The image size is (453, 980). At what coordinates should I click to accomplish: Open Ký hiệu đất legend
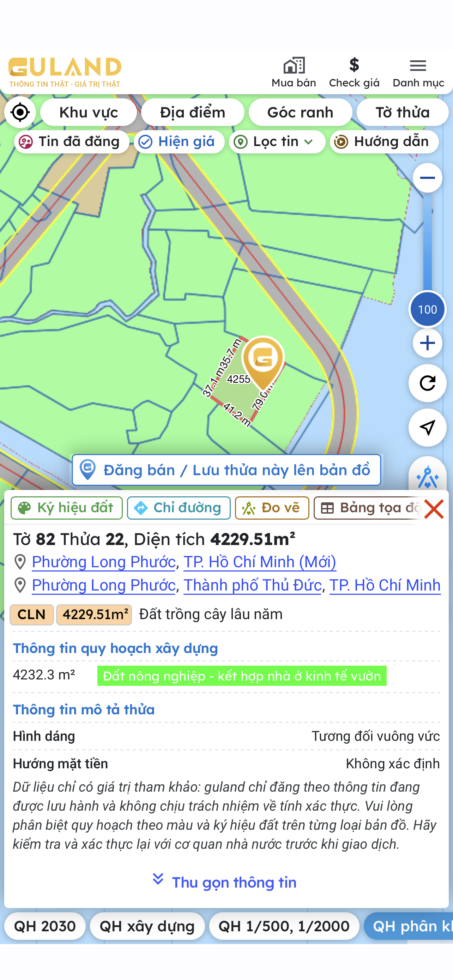(x=67, y=508)
